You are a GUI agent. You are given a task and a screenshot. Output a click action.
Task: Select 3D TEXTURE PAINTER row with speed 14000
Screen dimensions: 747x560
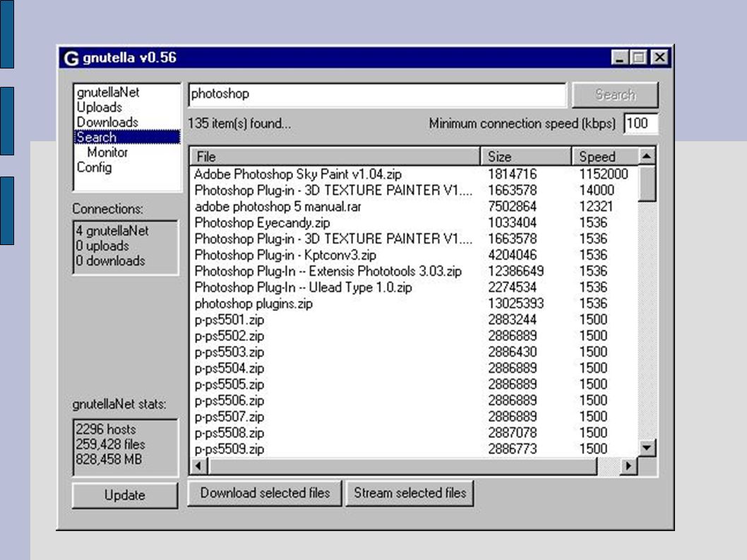[333, 190]
